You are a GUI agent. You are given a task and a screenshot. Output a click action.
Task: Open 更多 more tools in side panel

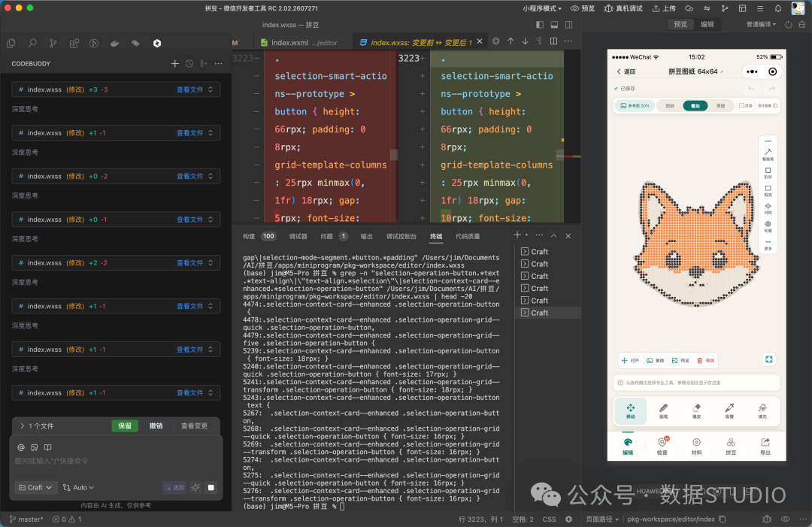768,245
